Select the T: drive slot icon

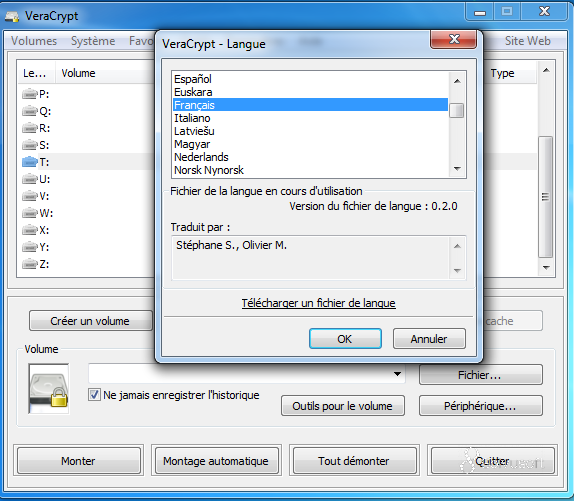point(30,162)
